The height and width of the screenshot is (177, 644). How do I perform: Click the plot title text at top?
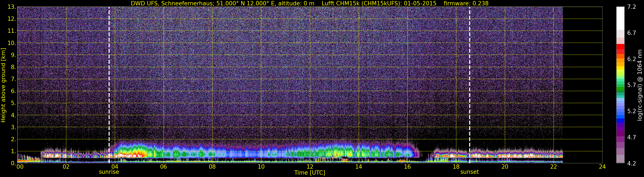309,3
